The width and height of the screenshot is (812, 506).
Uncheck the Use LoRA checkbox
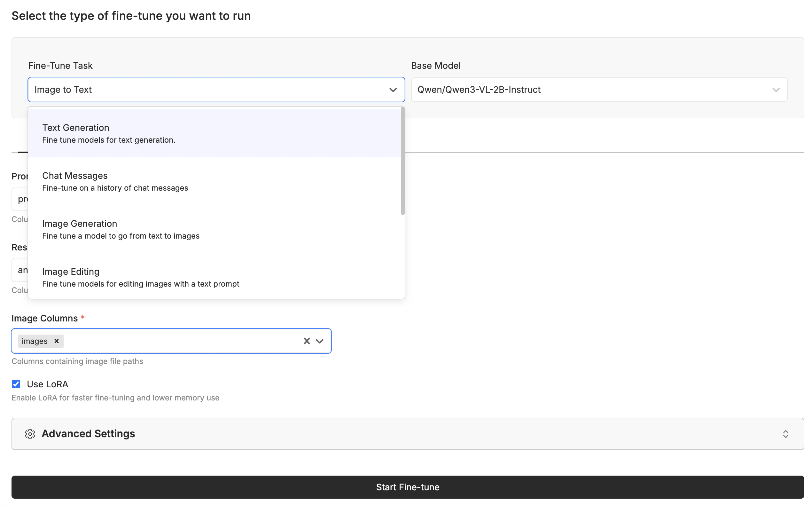[16, 384]
